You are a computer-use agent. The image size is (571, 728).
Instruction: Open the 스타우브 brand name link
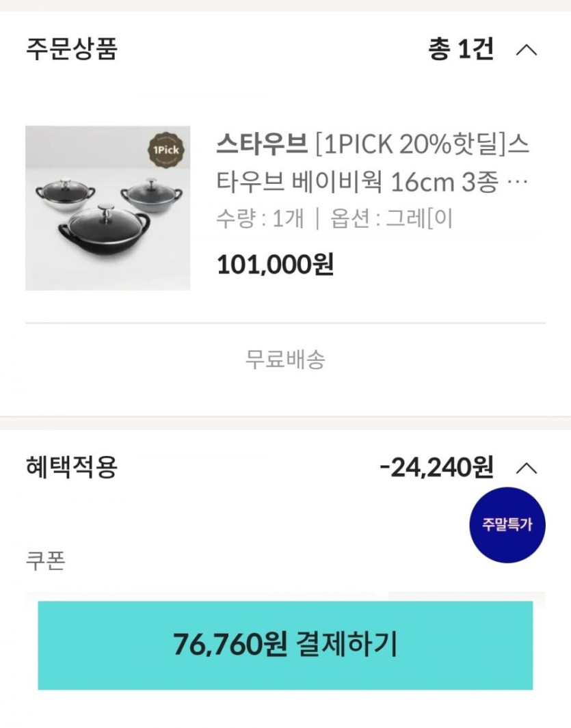[x=262, y=145]
